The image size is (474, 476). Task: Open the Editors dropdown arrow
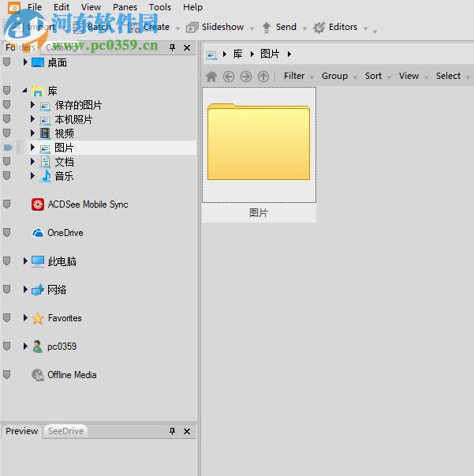point(365,28)
